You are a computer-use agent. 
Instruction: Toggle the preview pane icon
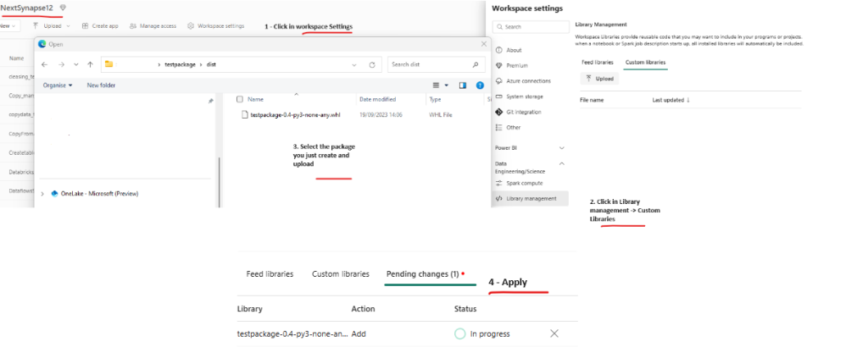coord(463,85)
